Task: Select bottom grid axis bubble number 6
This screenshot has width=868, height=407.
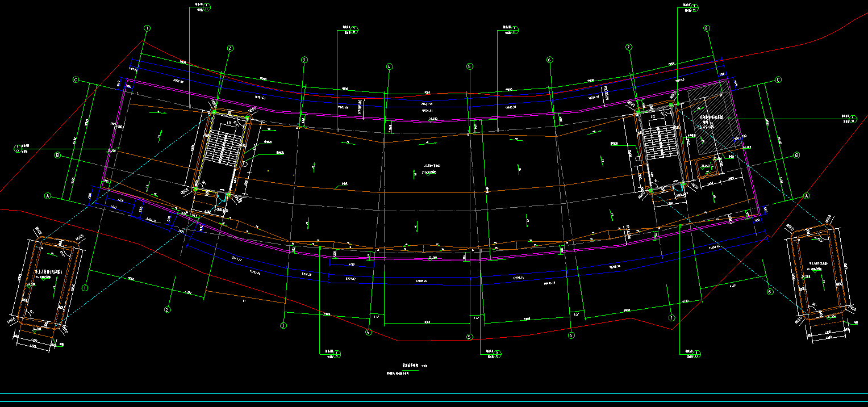Action: (x=571, y=335)
